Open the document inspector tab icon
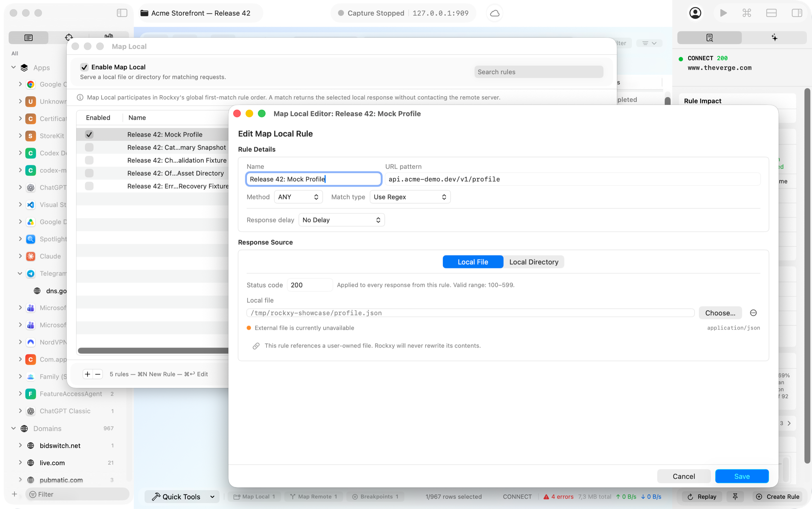The height and width of the screenshot is (509, 812). pyautogui.click(x=710, y=37)
